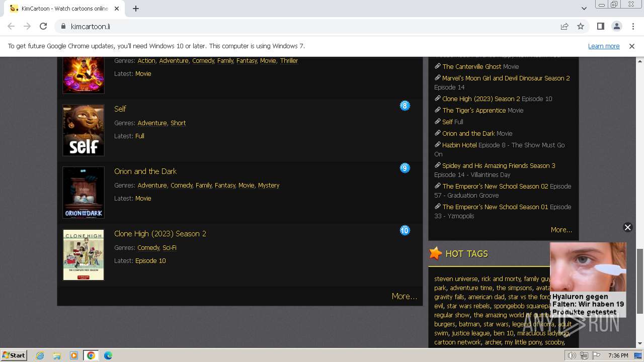Open a new tab with plus button
644x362 pixels.
(x=136, y=9)
